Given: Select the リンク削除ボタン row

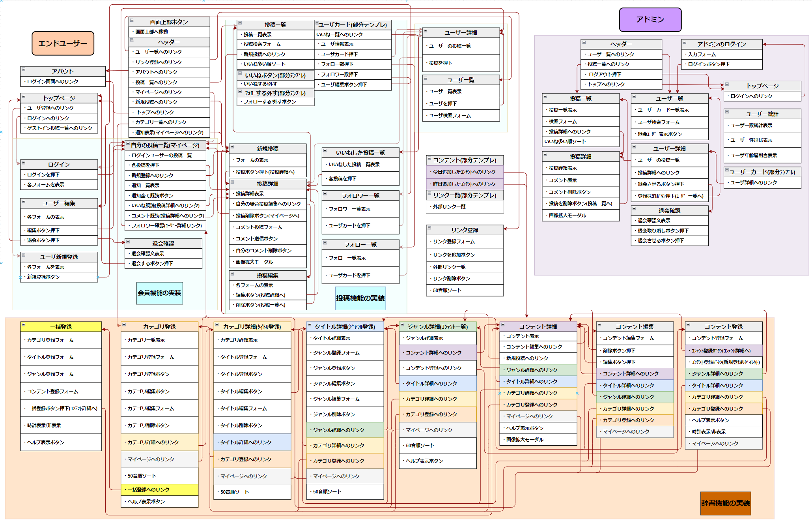Looking at the screenshot, I should pyautogui.click(x=465, y=279).
